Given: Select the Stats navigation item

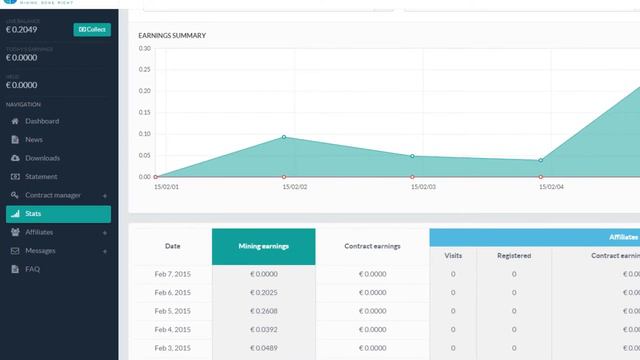Looking at the screenshot, I should [x=58, y=214].
